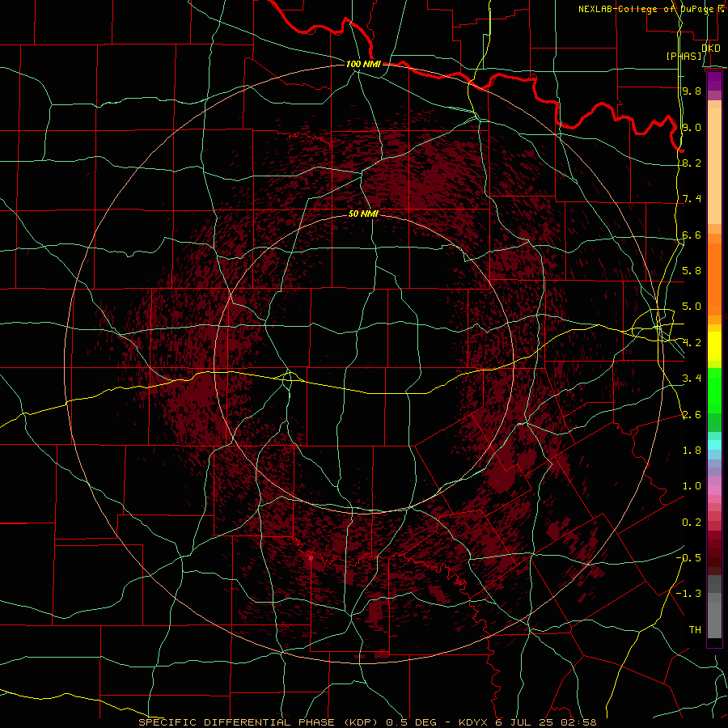The height and width of the screenshot is (728, 728).
Task: Click the 1.8 scale value
Action: click(x=692, y=451)
